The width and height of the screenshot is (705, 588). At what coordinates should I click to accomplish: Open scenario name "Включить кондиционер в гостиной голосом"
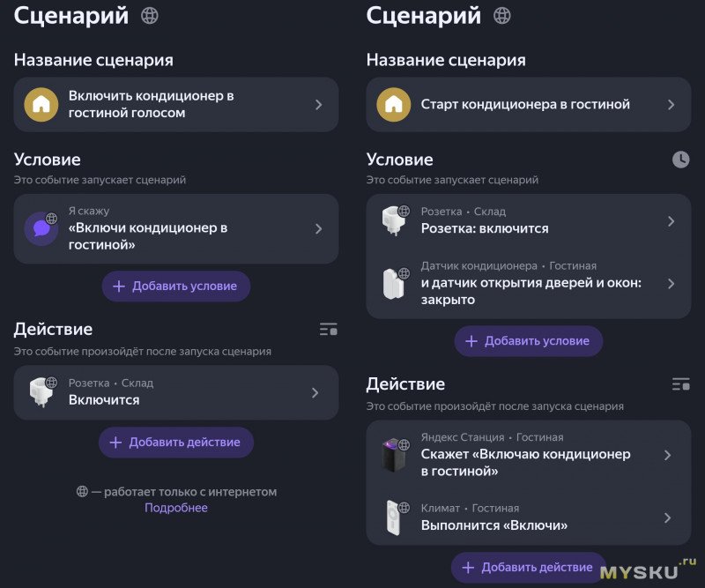pyautogui.click(x=176, y=104)
